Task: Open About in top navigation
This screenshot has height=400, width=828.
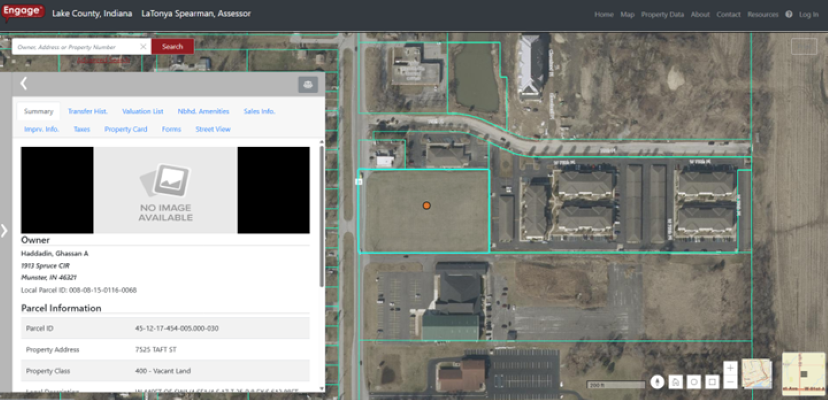Action: click(700, 14)
